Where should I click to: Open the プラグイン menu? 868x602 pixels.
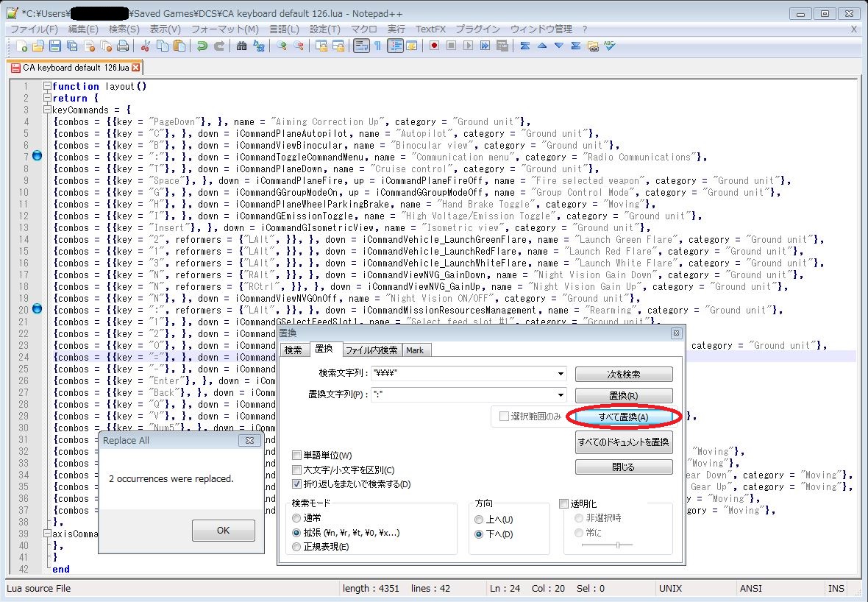tap(477, 29)
